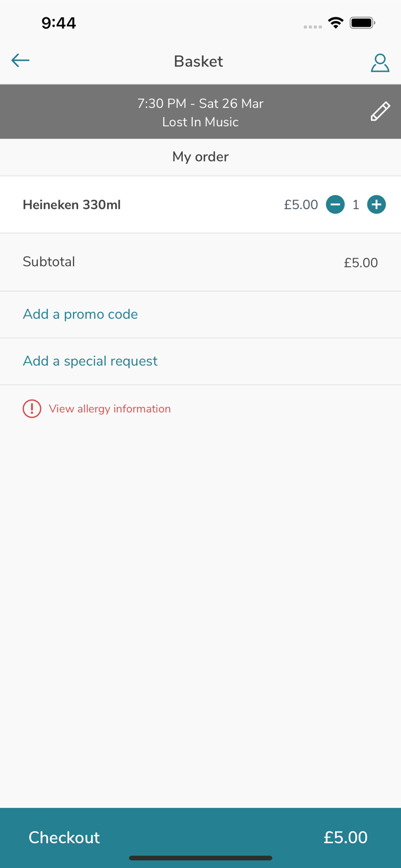Viewport: 401px width, 868px height.
Task: View allergy information text link
Action: (x=110, y=409)
